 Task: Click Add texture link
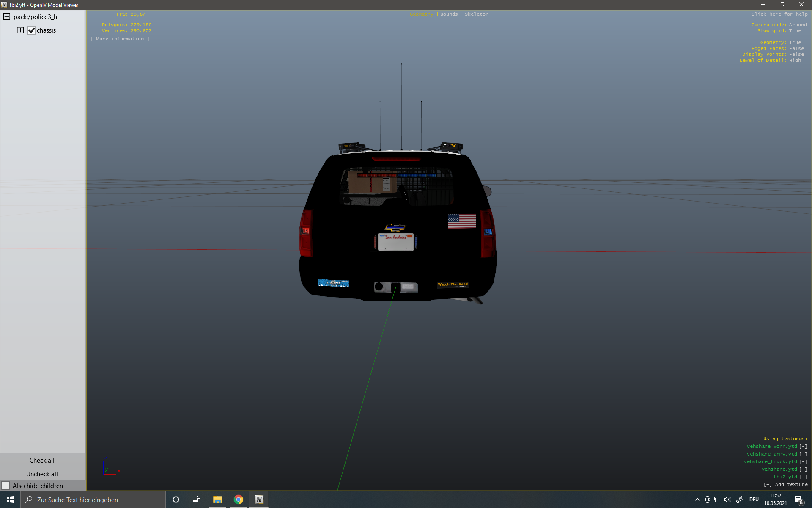click(x=786, y=484)
